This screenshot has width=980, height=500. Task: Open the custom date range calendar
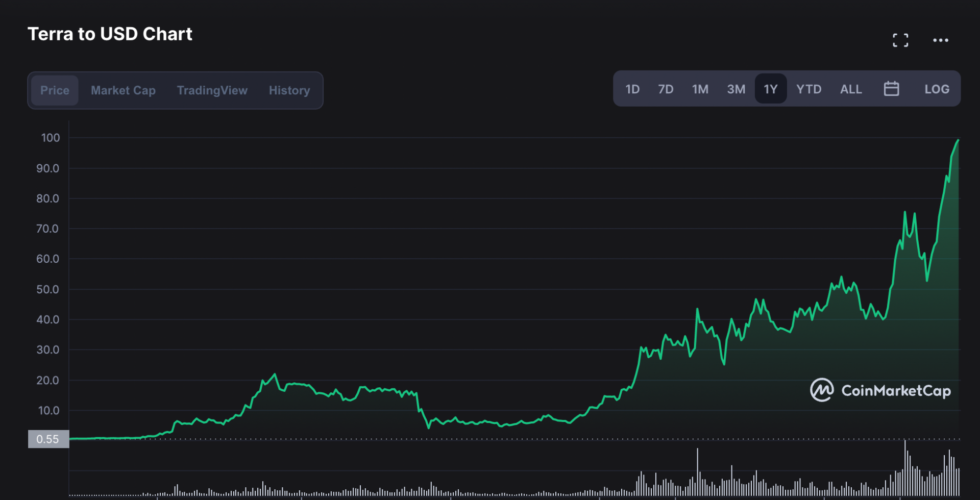[x=892, y=88]
